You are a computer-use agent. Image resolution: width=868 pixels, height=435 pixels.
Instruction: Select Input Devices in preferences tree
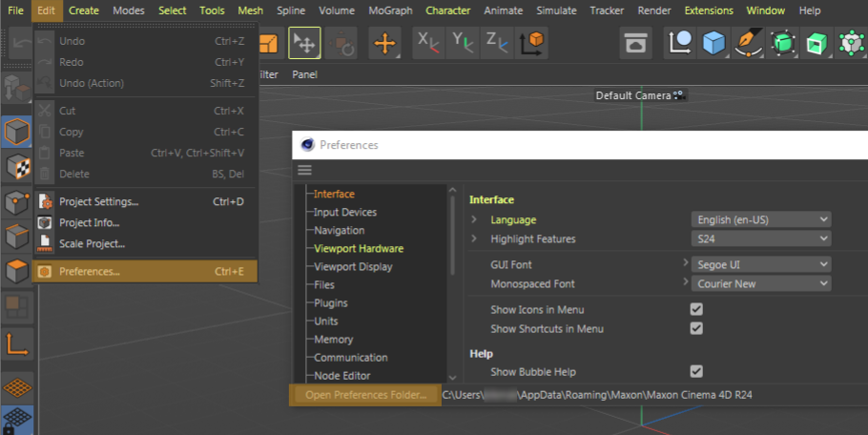tap(345, 213)
